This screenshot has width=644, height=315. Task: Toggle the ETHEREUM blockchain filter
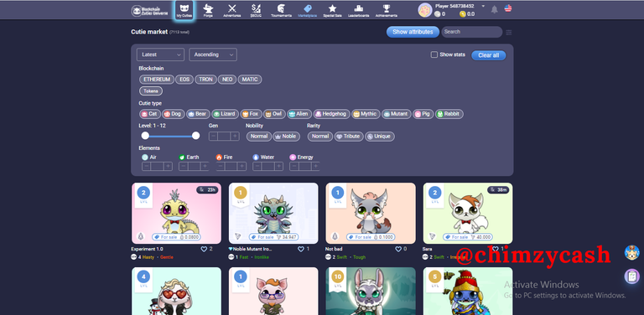[157, 80]
